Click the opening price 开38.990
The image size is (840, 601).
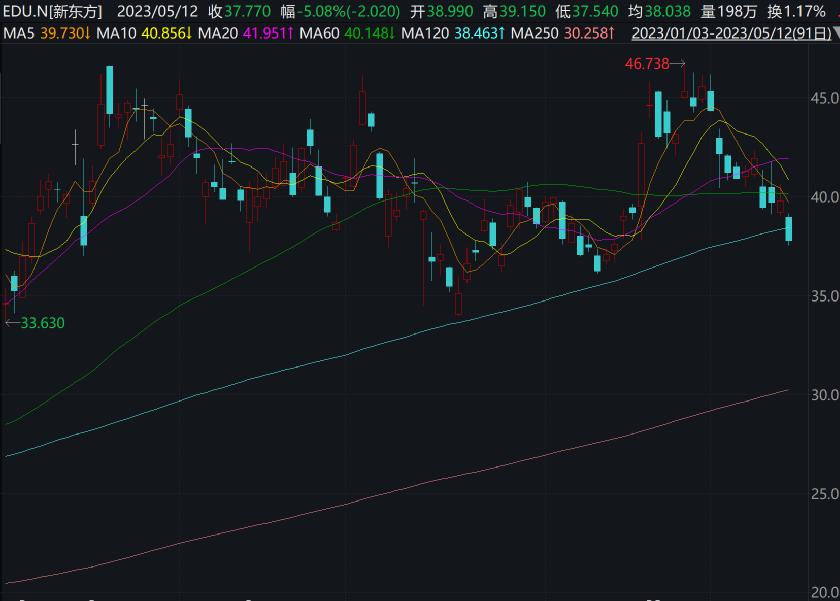coord(442,11)
